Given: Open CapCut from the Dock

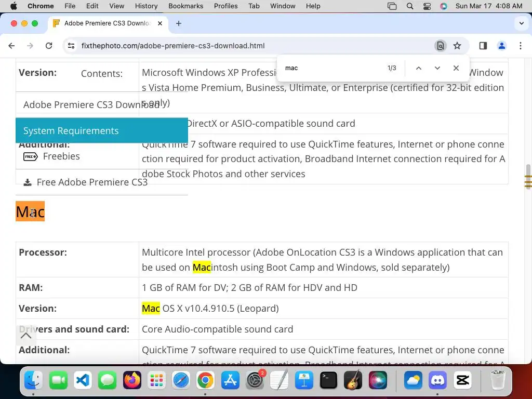Looking at the screenshot, I should [462, 380].
